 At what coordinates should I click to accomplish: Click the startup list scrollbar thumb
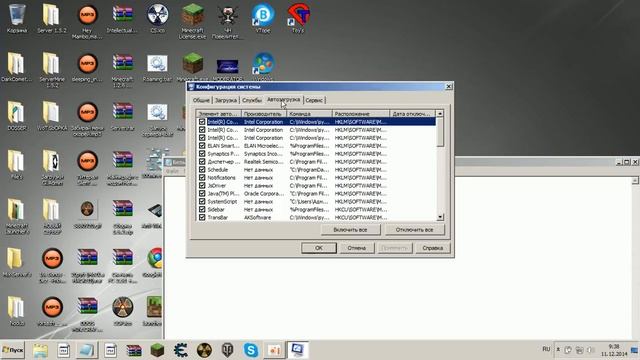tap(440, 131)
